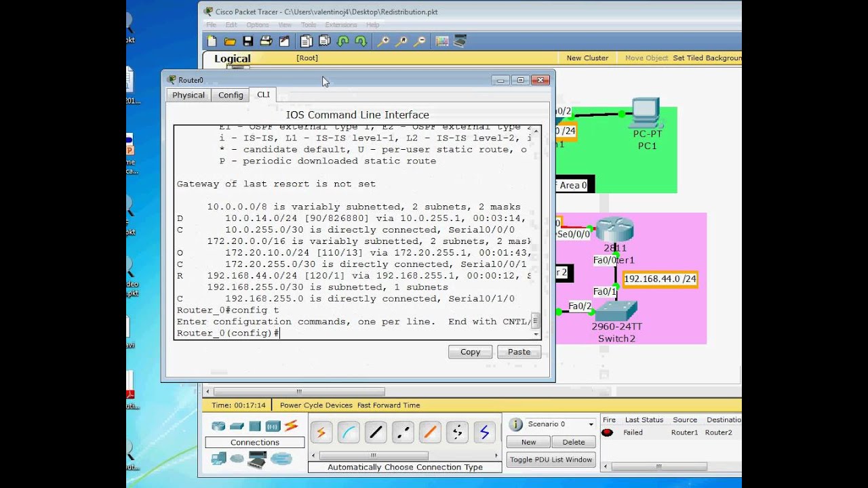
Task: Click the [Root] navigation label
Action: pos(307,58)
